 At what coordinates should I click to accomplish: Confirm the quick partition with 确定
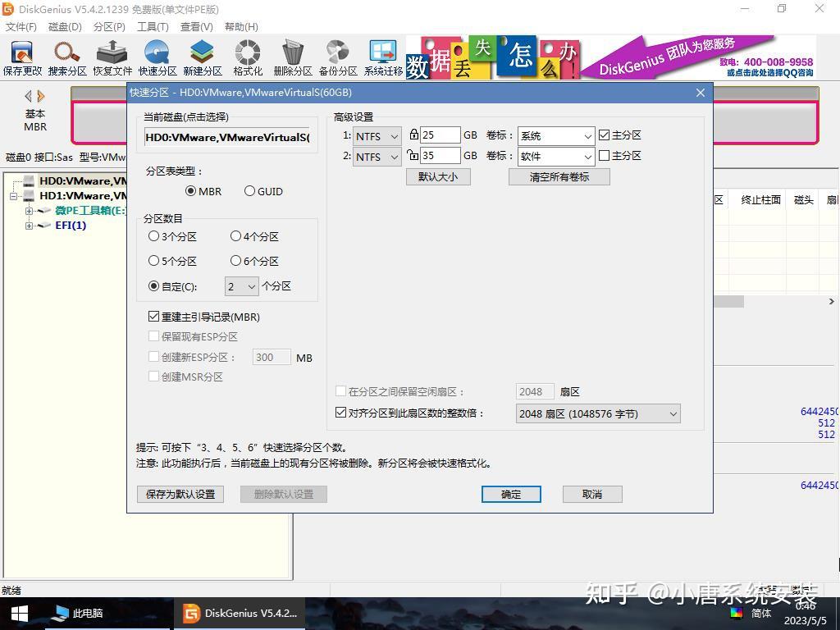[x=511, y=494]
